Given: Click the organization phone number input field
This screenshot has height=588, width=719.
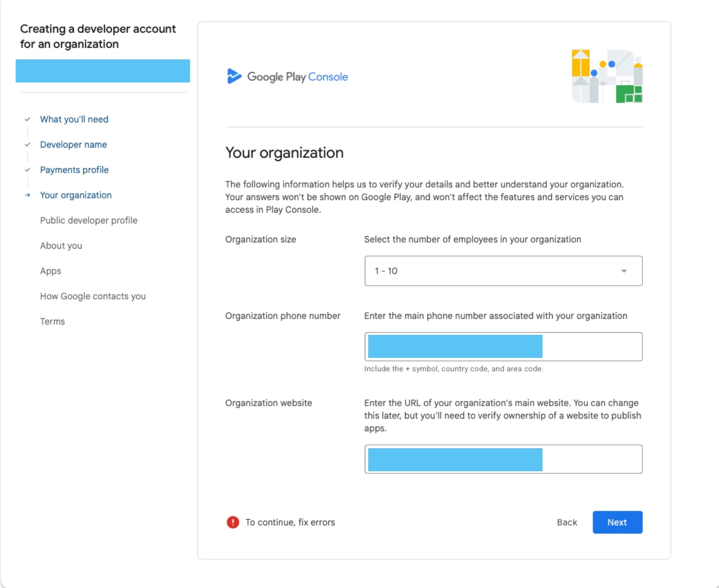Looking at the screenshot, I should point(503,347).
